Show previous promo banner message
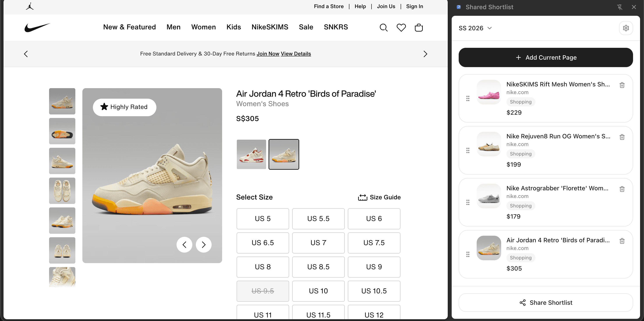This screenshot has width=644, height=321. tap(26, 54)
